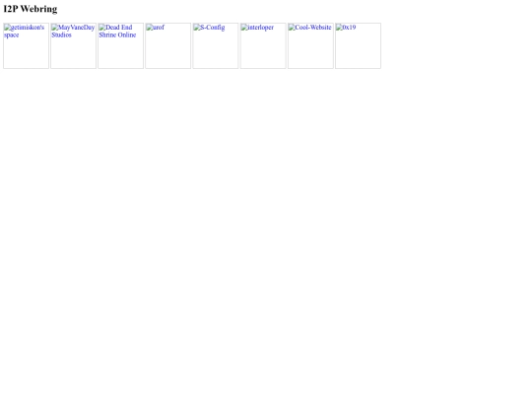
Task: Open the MayVaneDay Studios webring link
Action: pos(73,45)
